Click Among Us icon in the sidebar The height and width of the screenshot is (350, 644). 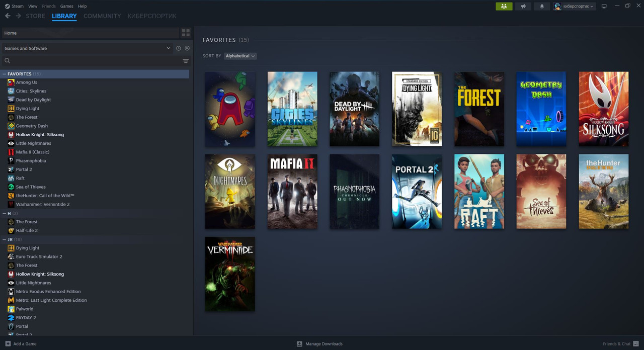(x=11, y=82)
